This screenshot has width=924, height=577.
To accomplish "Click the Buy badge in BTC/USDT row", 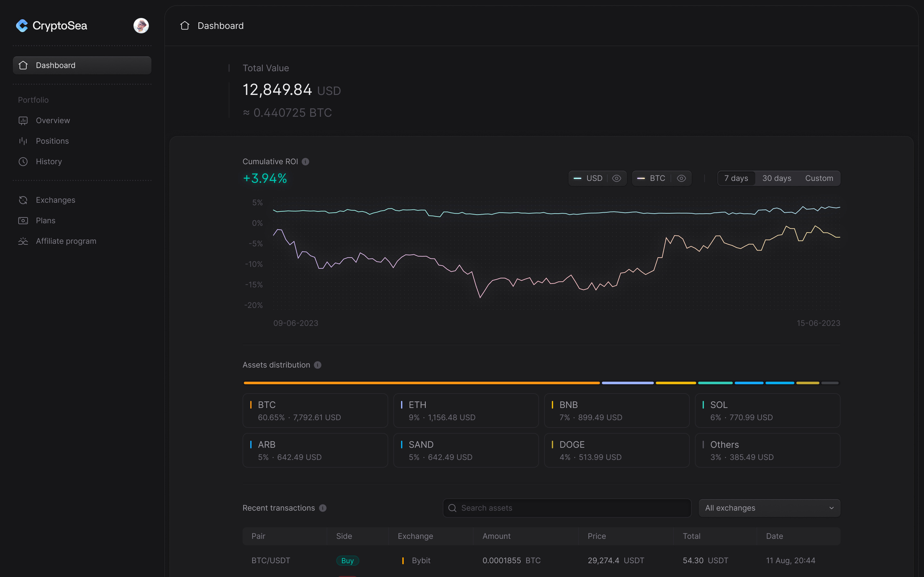I will (x=347, y=561).
